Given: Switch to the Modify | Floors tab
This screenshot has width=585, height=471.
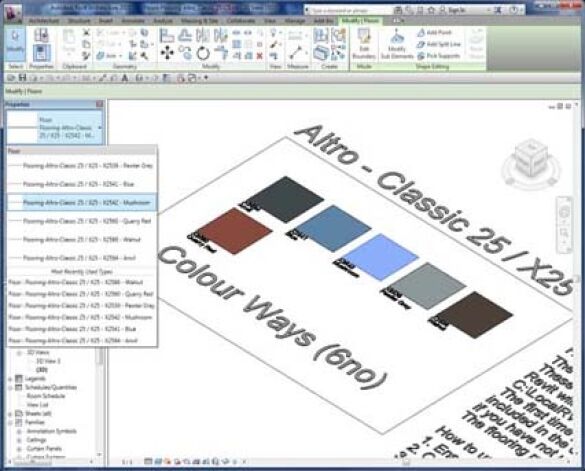Looking at the screenshot, I should (x=360, y=21).
